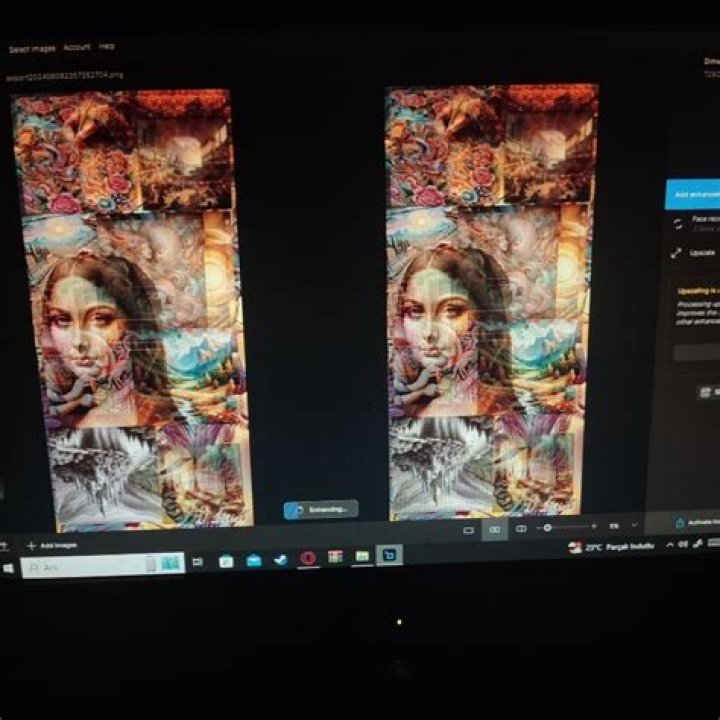Viewport: 720px width, 720px height.
Task: Click the zoom in plus button
Action: point(594,527)
